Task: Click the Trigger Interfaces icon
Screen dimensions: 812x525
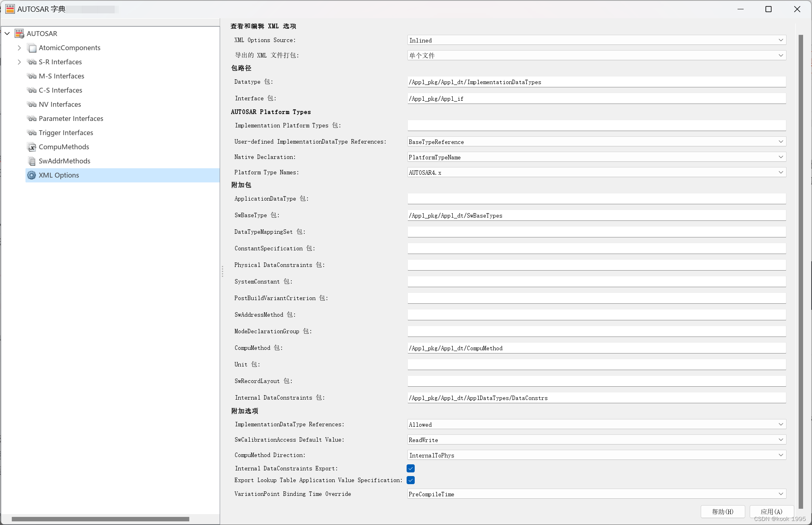Action: point(32,133)
